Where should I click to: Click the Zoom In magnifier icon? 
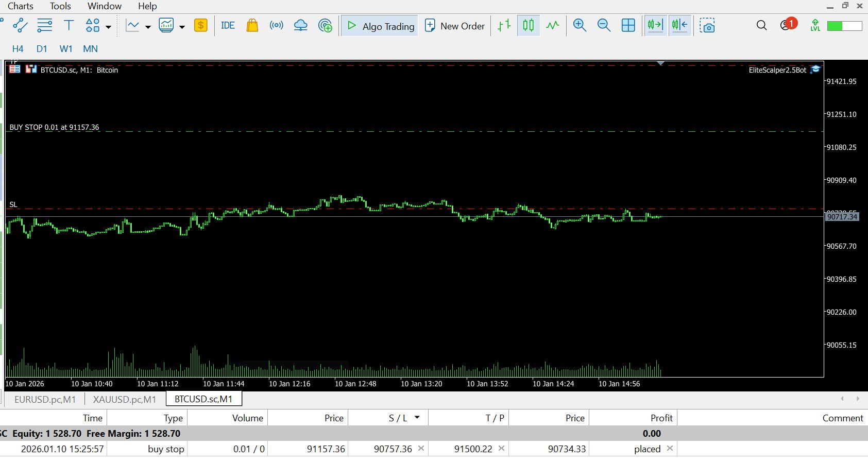(580, 26)
